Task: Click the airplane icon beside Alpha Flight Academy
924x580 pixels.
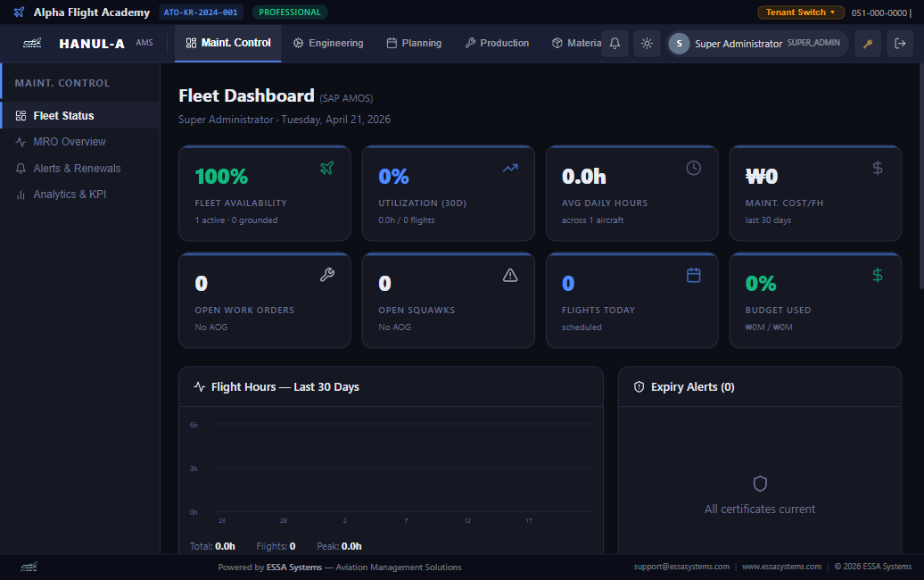Action: click(20, 12)
